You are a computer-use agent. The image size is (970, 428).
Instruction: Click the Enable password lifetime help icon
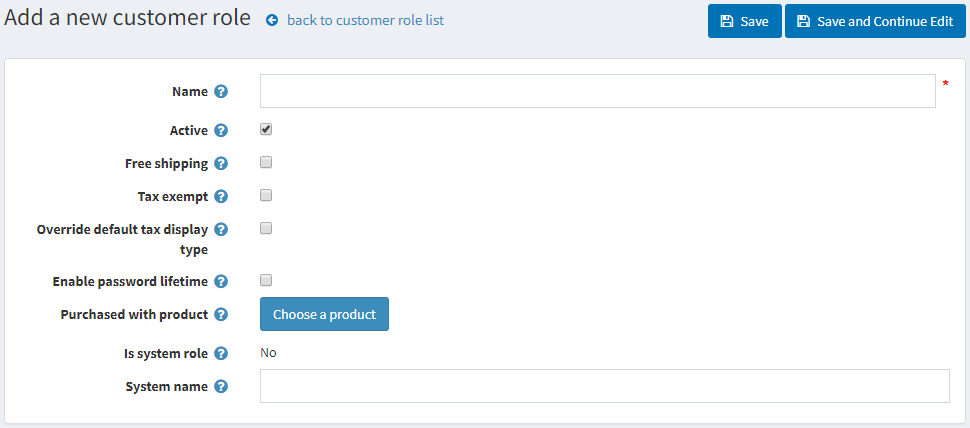(x=221, y=282)
